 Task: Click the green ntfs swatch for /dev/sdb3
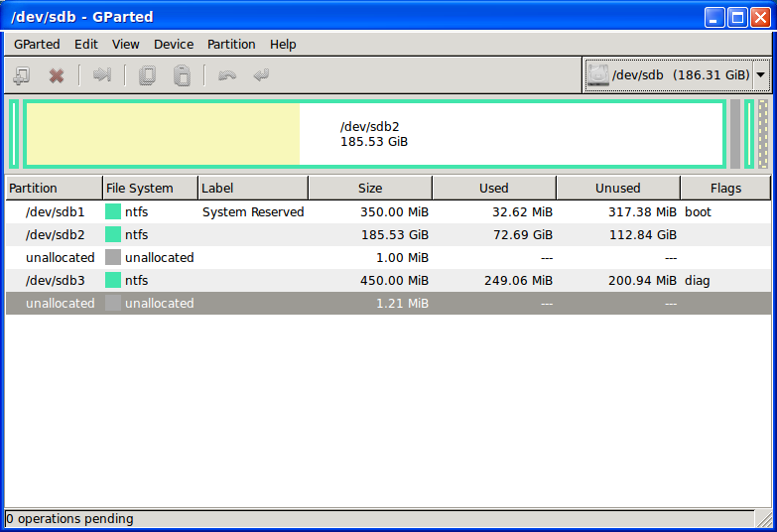pyautogui.click(x=113, y=281)
